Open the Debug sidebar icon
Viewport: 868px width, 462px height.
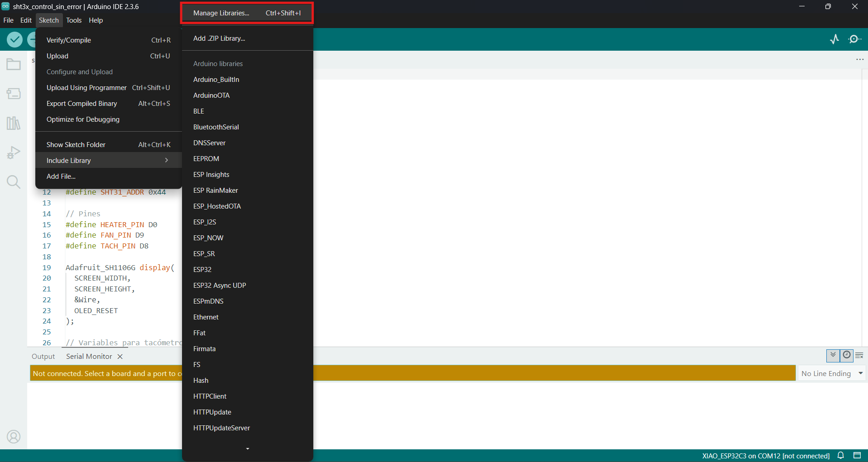(x=14, y=152)
